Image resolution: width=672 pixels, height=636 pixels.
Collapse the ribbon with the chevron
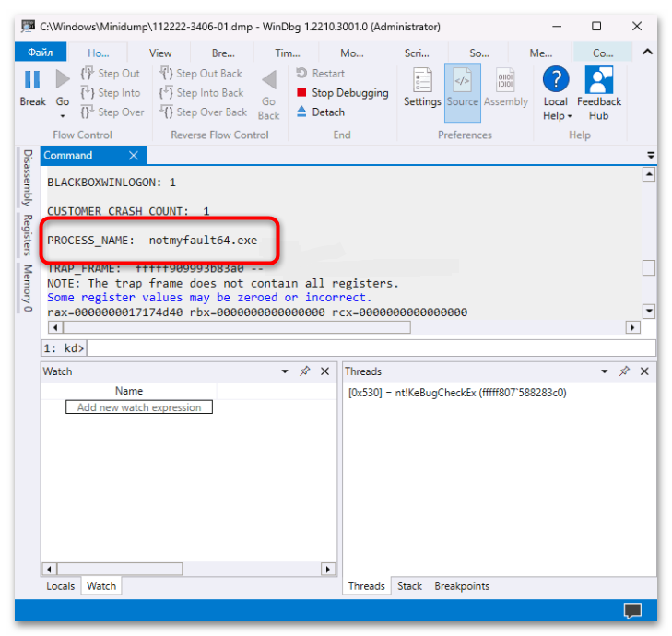(647, 52)
